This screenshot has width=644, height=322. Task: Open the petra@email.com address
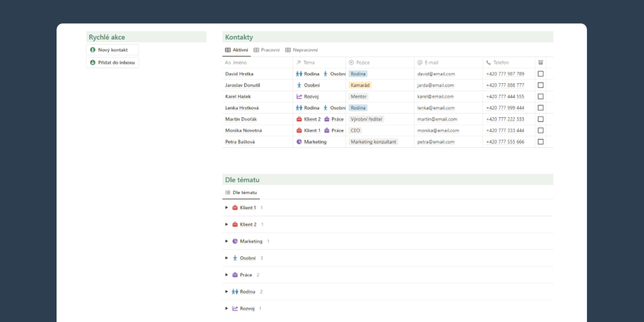coord(436,141)
